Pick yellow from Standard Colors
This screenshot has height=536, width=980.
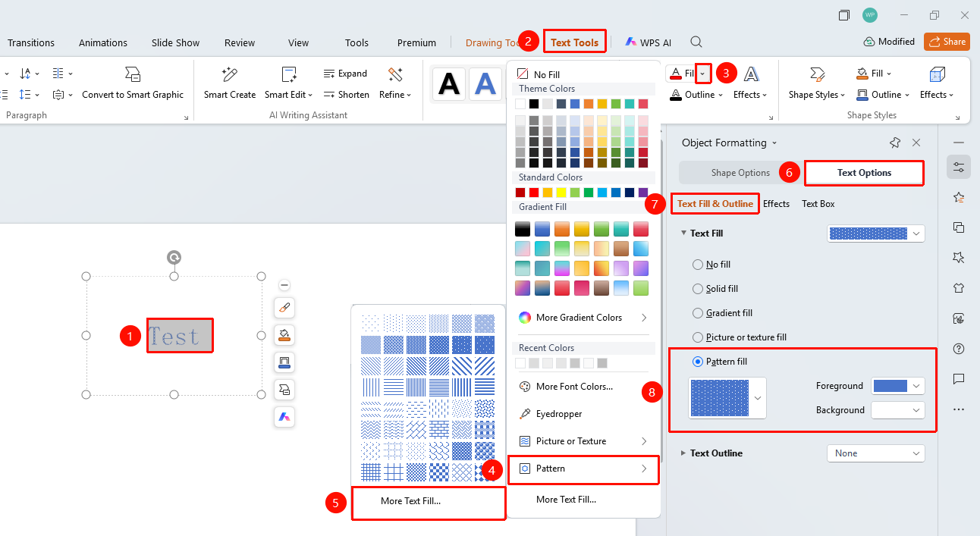[561, 193]
